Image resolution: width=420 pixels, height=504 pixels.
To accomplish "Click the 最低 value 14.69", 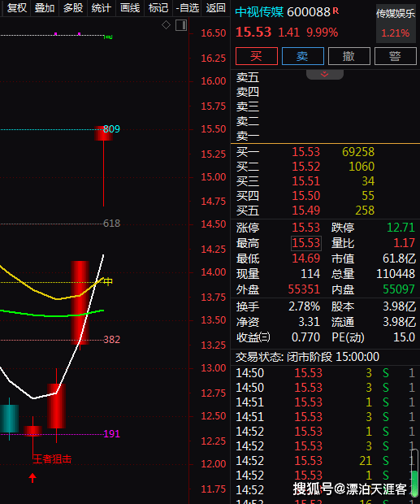I will click(305, 259).
